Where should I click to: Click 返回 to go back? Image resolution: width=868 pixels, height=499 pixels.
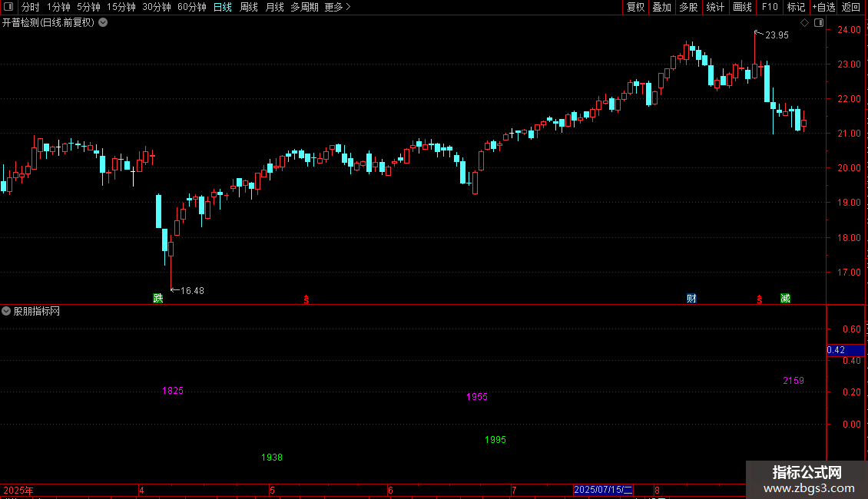pyautogui.click(x=851, y=7)
